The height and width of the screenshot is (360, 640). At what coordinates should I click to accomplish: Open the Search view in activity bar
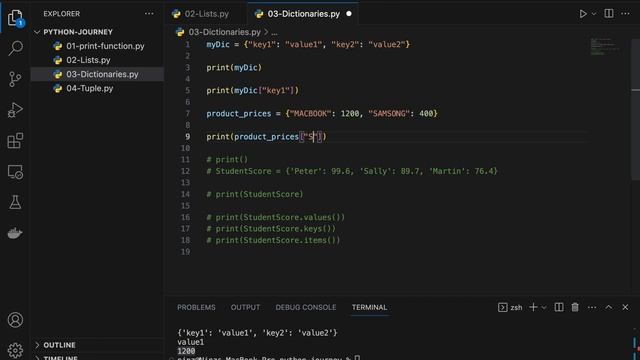click(x=15, y=48)
